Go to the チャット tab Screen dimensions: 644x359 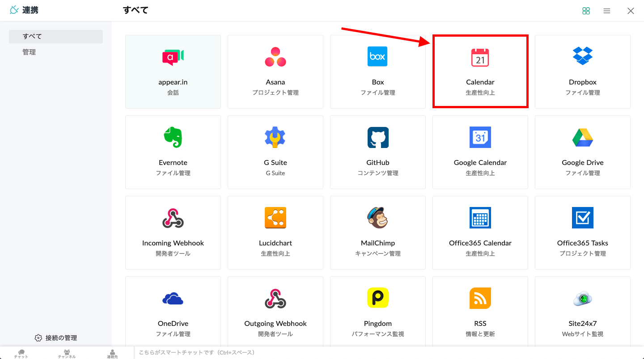click(21, 354)
